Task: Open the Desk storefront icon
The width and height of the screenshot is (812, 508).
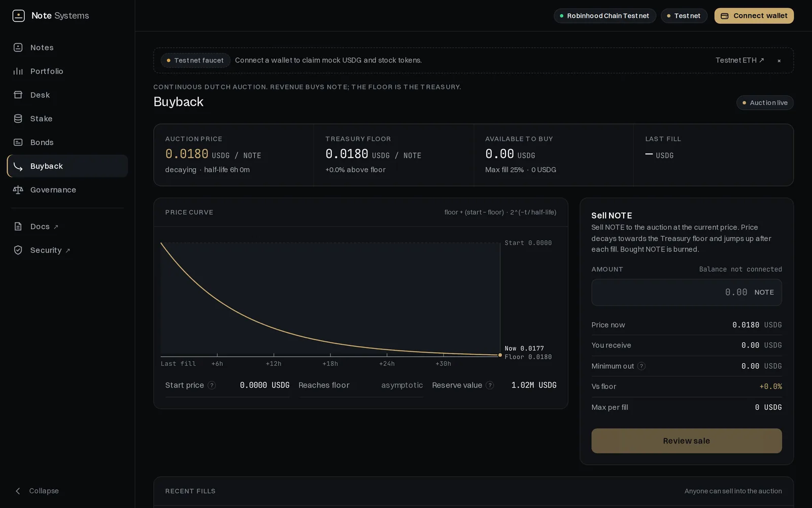Action: coord(18,95)
